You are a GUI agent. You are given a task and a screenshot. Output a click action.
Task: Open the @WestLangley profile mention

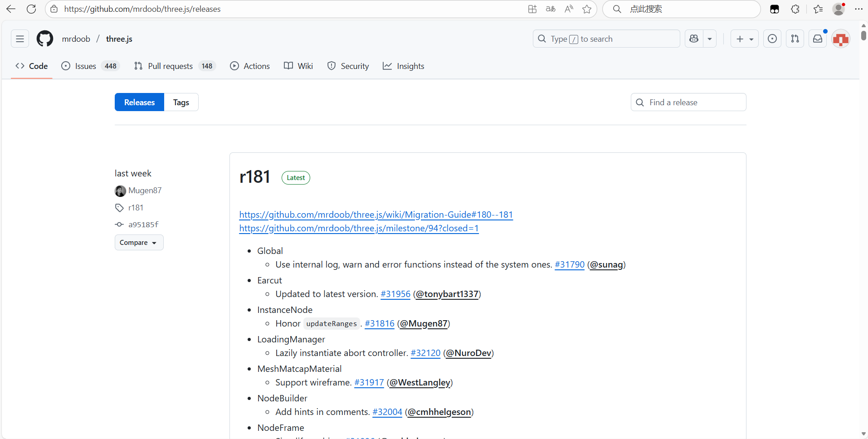[420, 382]
